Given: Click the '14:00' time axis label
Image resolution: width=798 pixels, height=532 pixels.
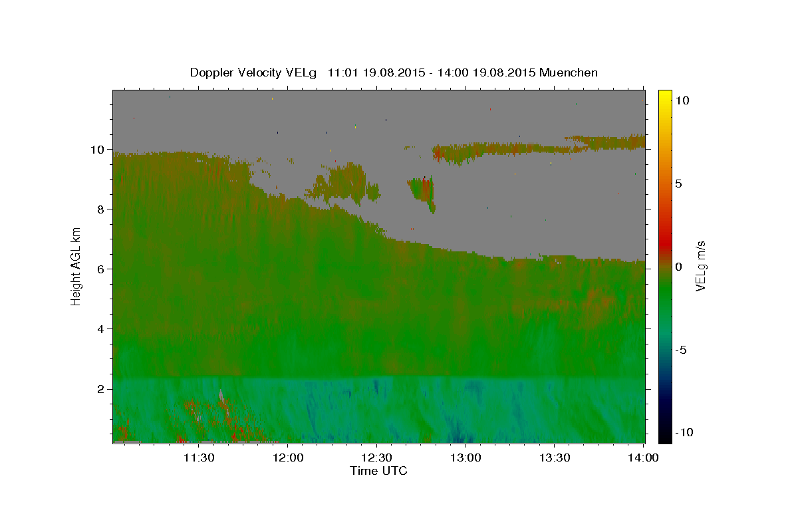Looking at the screenshot, I should 643,458.
